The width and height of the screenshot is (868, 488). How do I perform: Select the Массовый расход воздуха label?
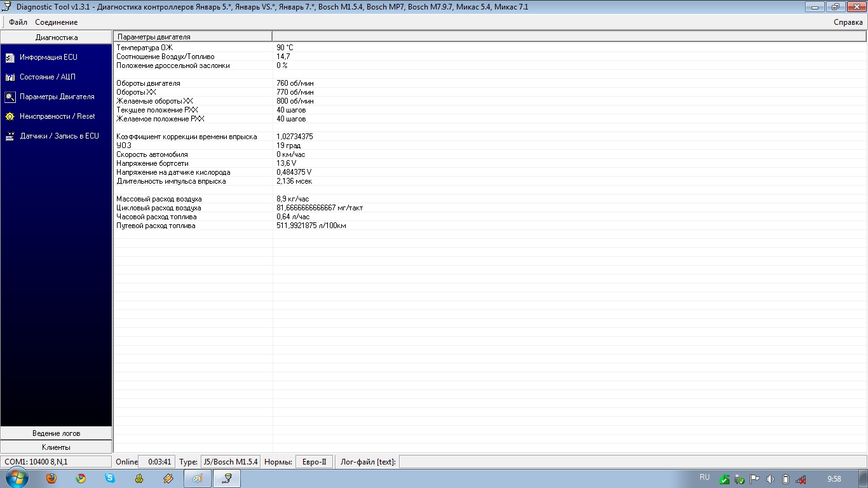pos(159,199)
